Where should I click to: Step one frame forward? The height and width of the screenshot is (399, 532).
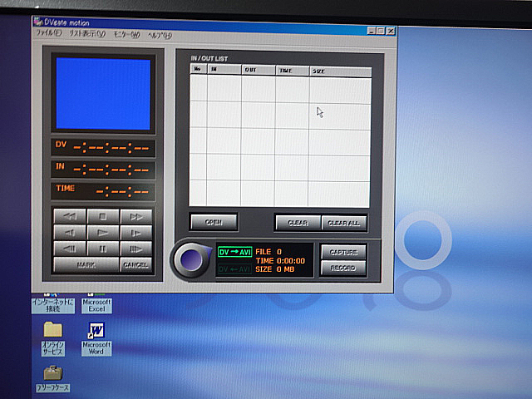point(135,248)
